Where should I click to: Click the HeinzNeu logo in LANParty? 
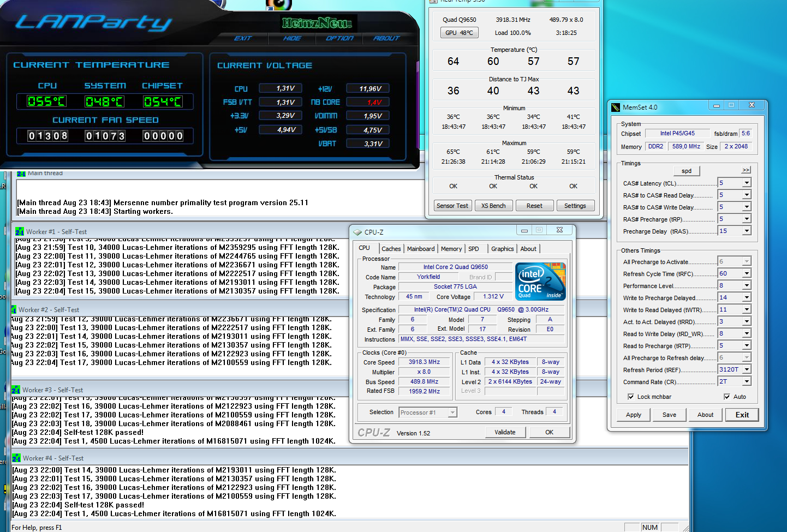[318, 23]
